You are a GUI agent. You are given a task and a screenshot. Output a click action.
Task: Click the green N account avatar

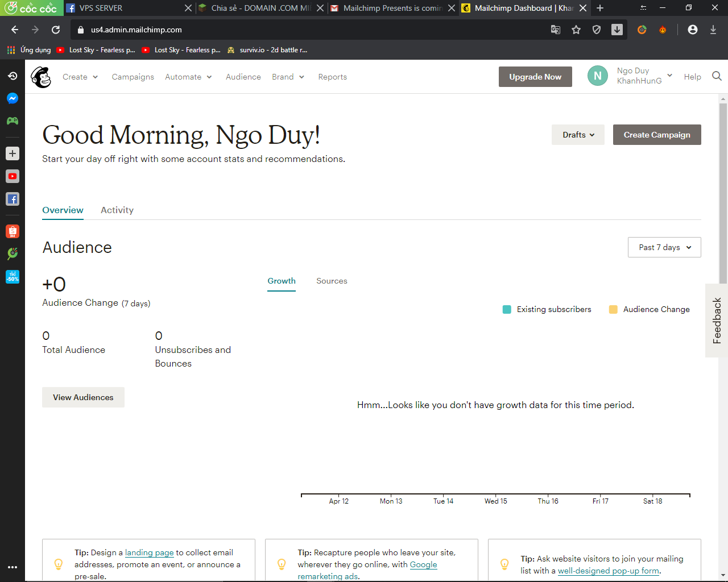click(597, 76)
